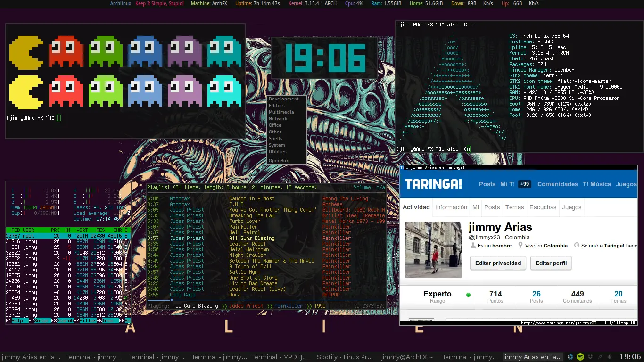Open Mi T! in Taringa header
This screenshot has width=644, height=362.
pyautogui.click(x=508, y=184)
